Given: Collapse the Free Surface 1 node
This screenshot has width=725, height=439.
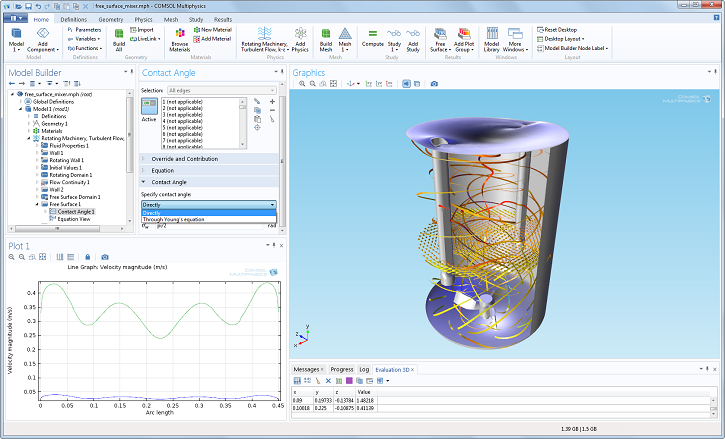Looking at the screenshot, I should (x=37, y=204).
